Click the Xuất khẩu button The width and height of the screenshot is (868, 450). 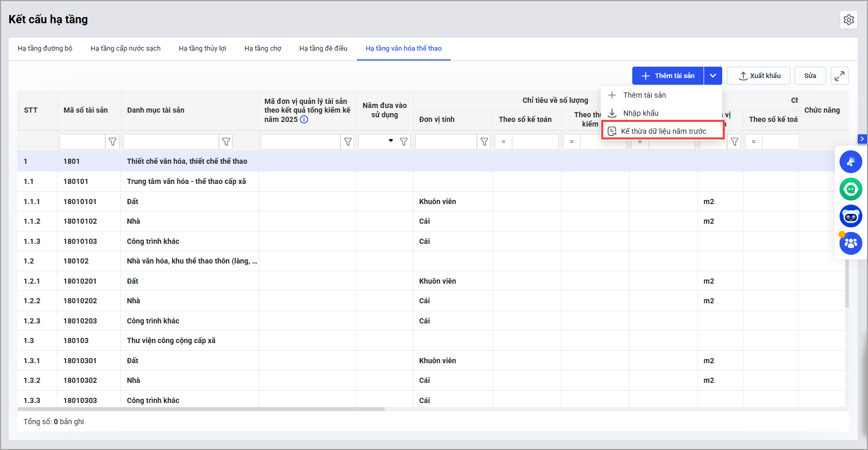[x=758, y=76]
